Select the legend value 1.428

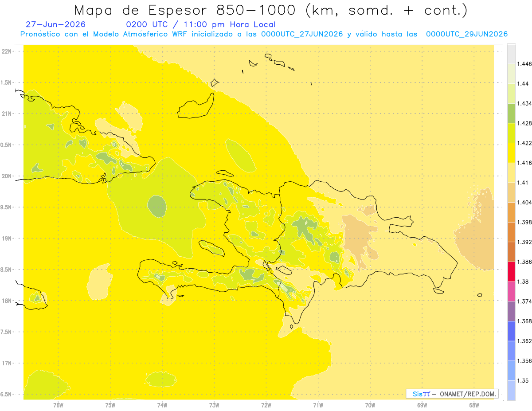(x=524, y=123)
